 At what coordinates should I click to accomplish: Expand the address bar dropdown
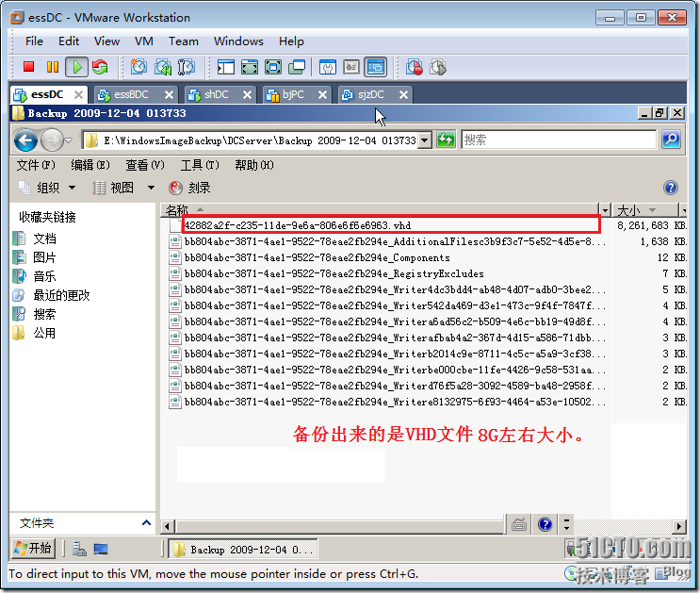425,140
